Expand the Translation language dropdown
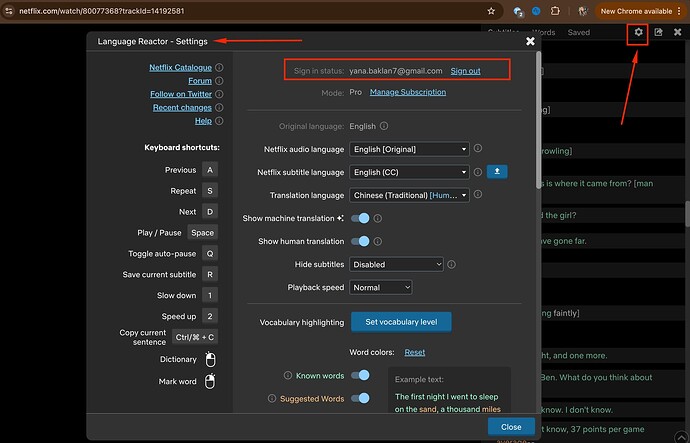Screen dimensions: 690x443 (x=409, y=195)
